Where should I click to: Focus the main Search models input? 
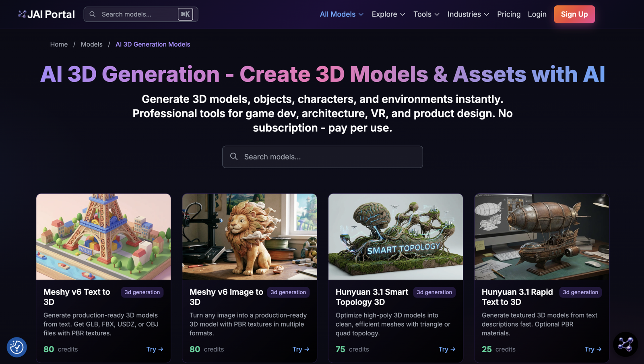tap(322, 157)
